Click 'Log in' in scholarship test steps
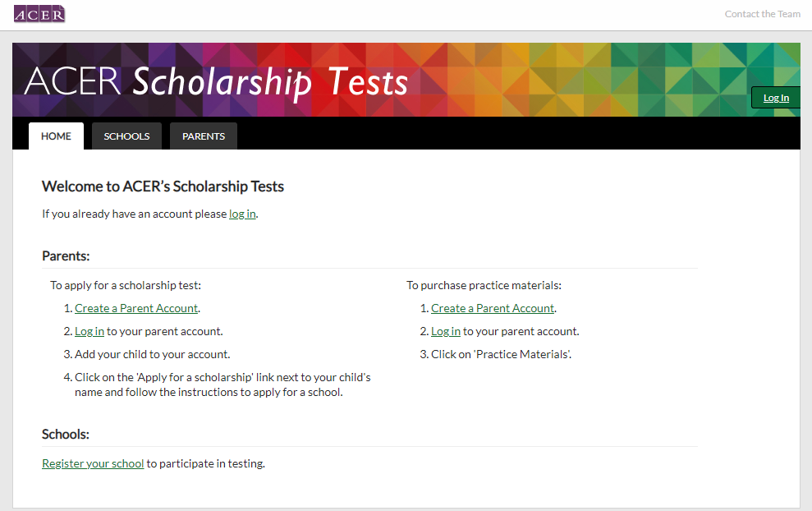This screenshot has height=511, width=812. click(89, 332)
